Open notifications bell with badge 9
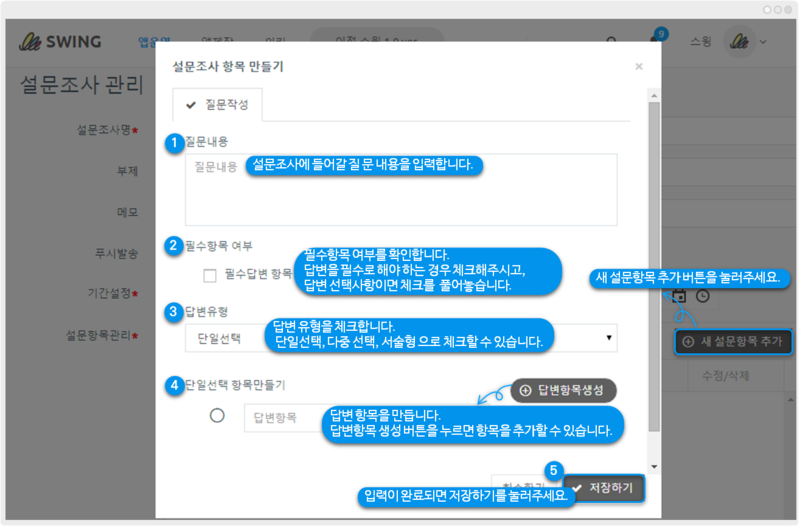Image resolution: width=800 pixels, height=526 pixels. [x=657, y=42]
